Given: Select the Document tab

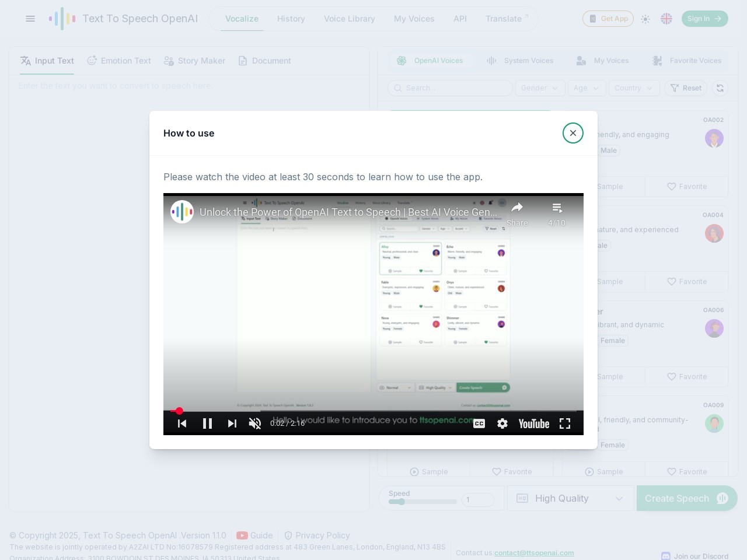Looking at the screenshot, I should (x=264, y=61).
